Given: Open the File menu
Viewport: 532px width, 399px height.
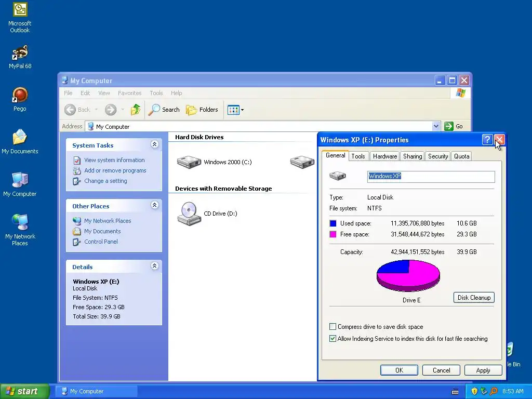Looking at the screenshot, I should (x=68, y=93).
